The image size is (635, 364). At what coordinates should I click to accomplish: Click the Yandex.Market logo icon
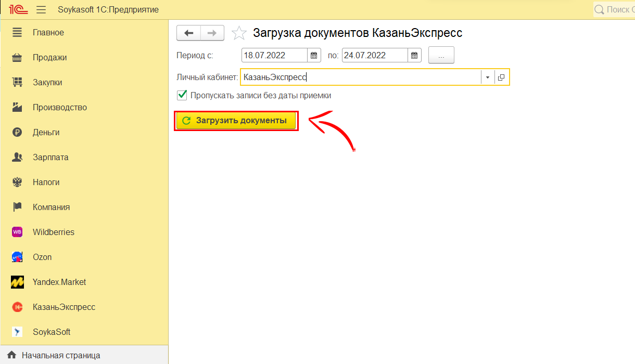coord(17,282)
